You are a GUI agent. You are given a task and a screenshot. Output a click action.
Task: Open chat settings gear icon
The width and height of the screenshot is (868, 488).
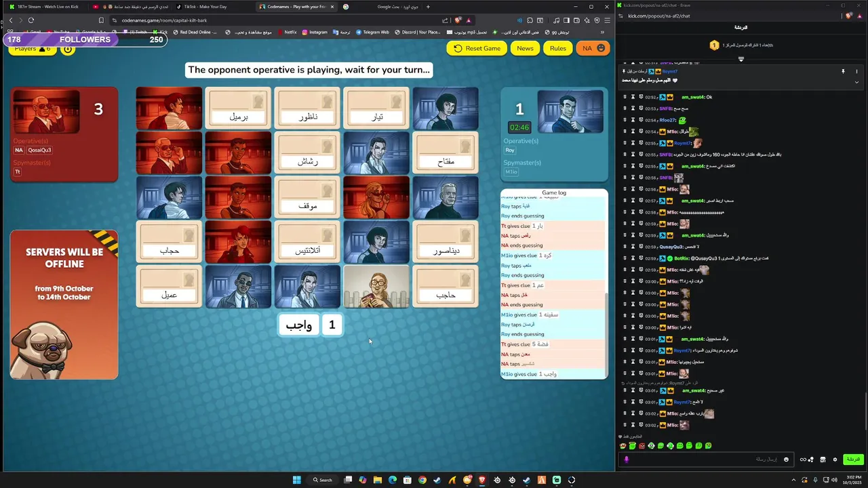[x=835, y=460]
